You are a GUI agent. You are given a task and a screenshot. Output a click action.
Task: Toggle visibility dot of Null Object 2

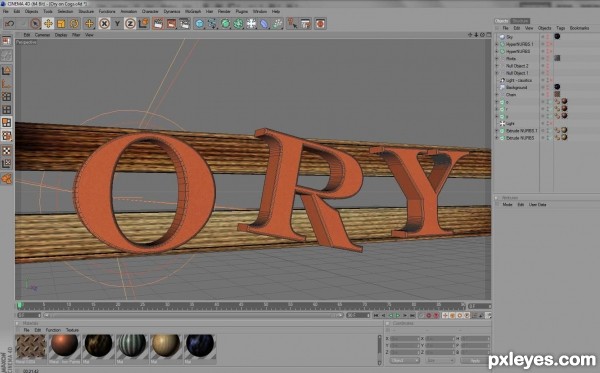[543, 65]
